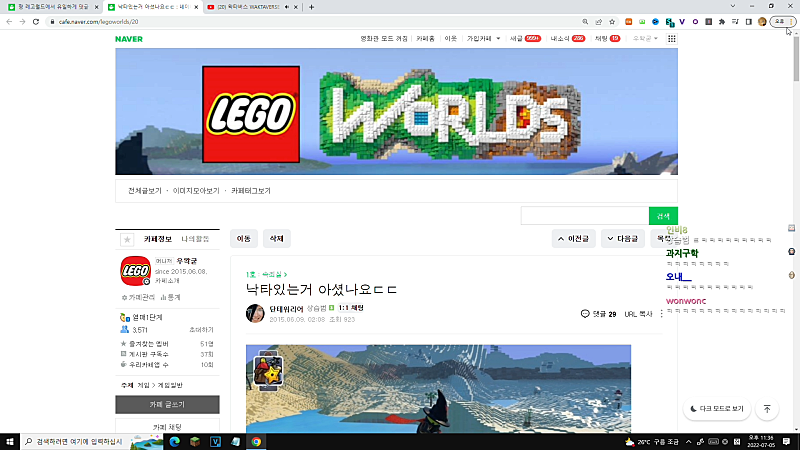Viewport: 800px width, 450px height.
Task: Switch to dark mode view
Action: (717, 409)
